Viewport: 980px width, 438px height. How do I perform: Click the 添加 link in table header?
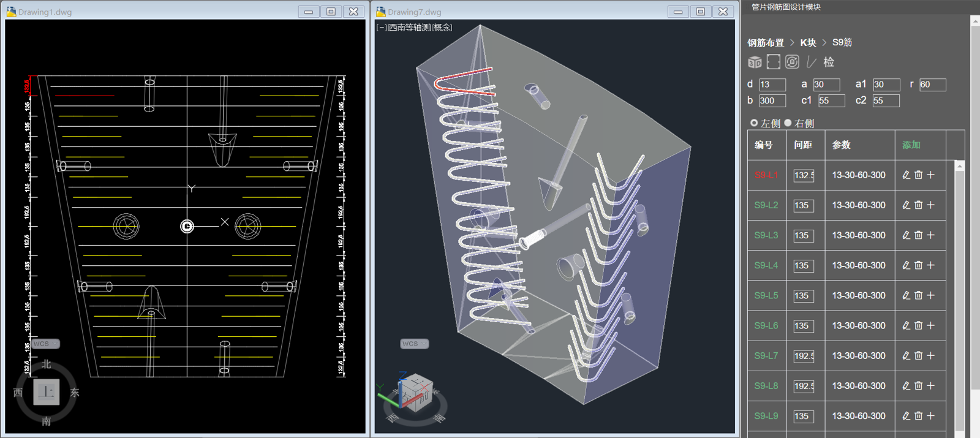[x=911, y=145]
